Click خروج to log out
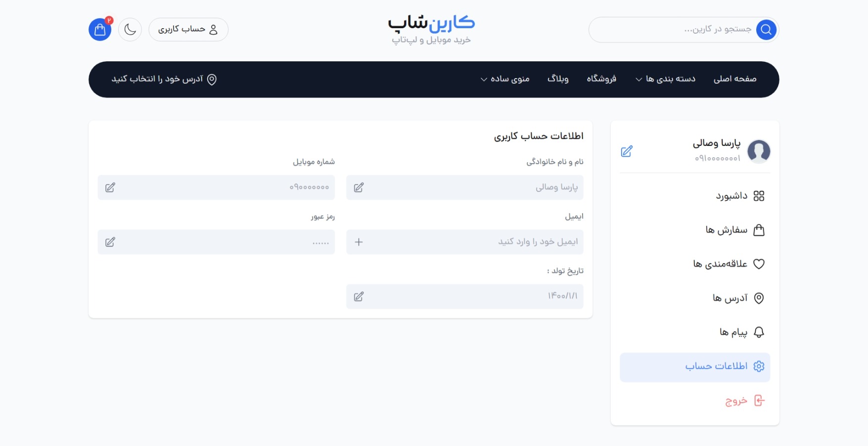This screenshot has height=446, width=868. click(x=695, y=401)
